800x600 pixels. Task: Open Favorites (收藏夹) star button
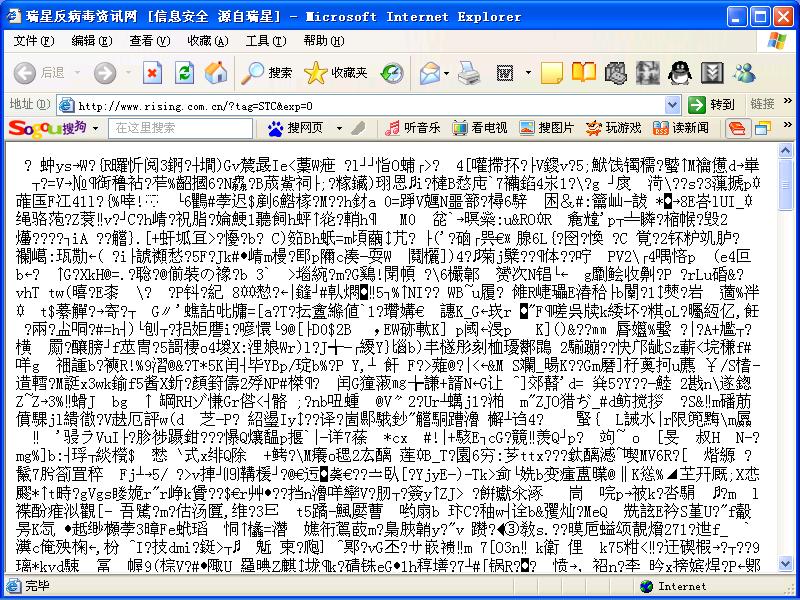[x=335, y=73]
